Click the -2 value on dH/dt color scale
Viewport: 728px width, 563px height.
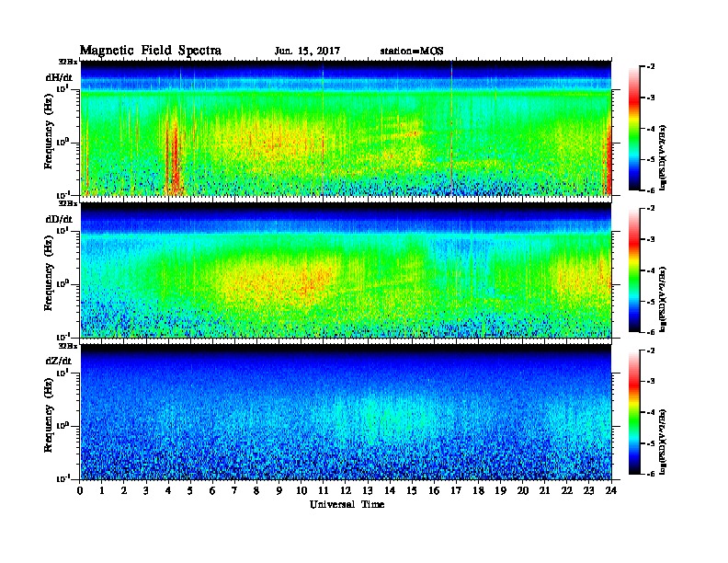(652, 67)
